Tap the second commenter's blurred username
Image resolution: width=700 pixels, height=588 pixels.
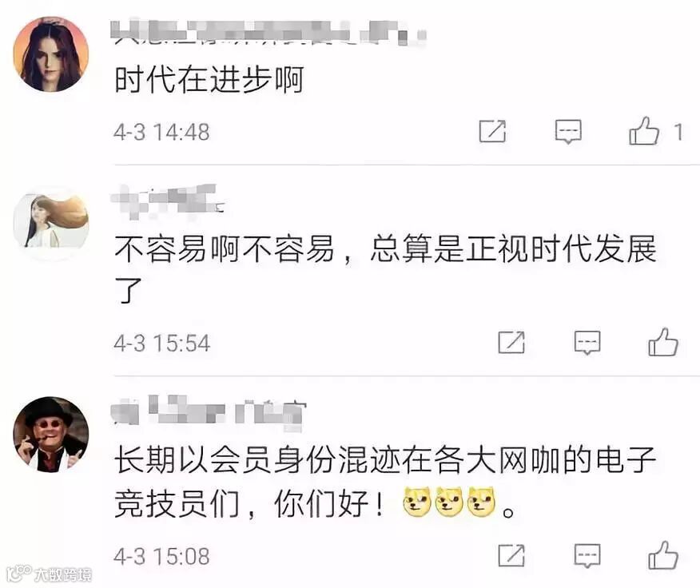(x=168, y=201)
